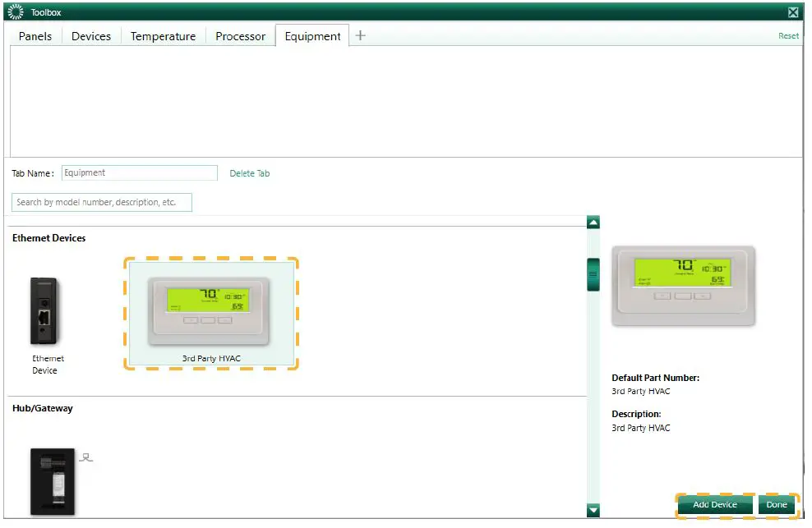Click the search by model number field
The width and height of the screenshot is (812, 528).
101,202
